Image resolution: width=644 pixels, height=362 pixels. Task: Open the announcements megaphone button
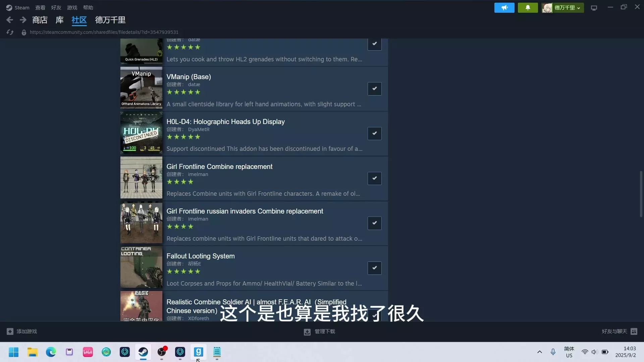pyautogui.click(x=504, y=8)
